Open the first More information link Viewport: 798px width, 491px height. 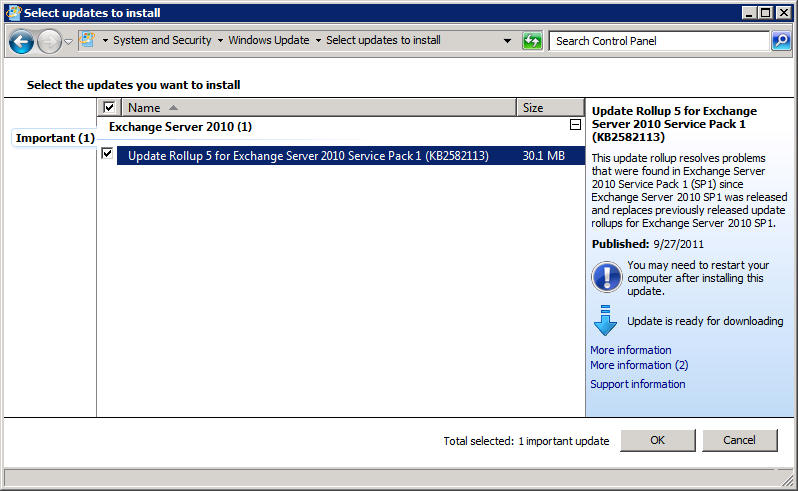coord(631,350)
